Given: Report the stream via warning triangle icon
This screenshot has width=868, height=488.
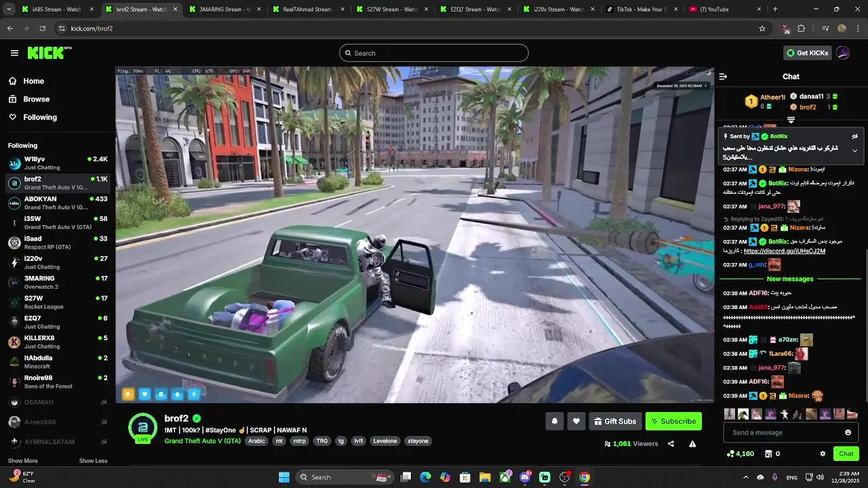Looking at the screenshot, I should pos(692,444).
